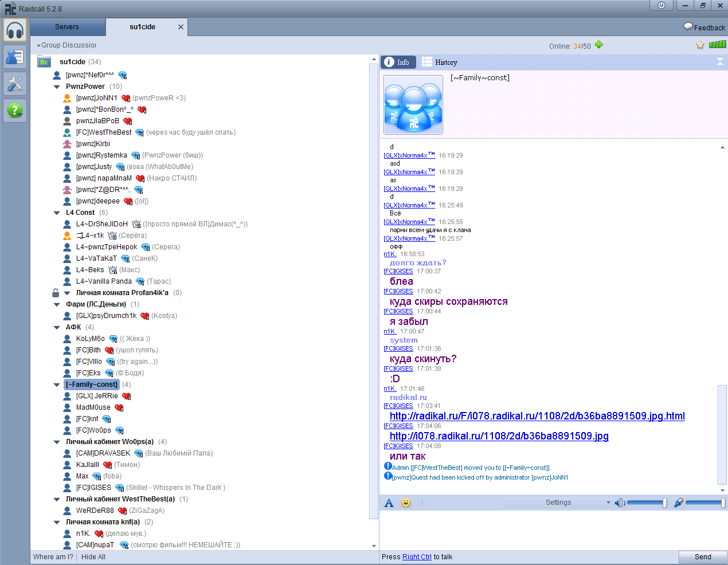
Task: Collapse Личная комната knf(a) channel
Action: [x=57, y=522]
